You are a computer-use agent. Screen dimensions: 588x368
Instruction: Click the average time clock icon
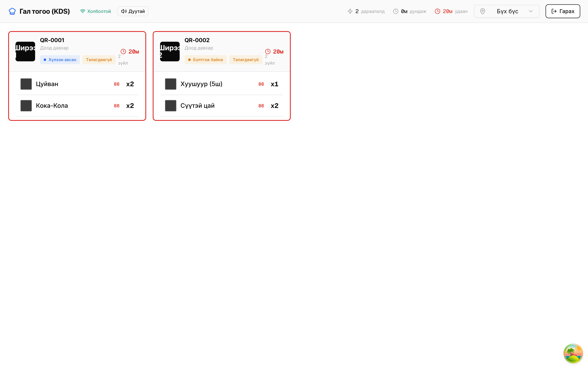click(395, 11)
